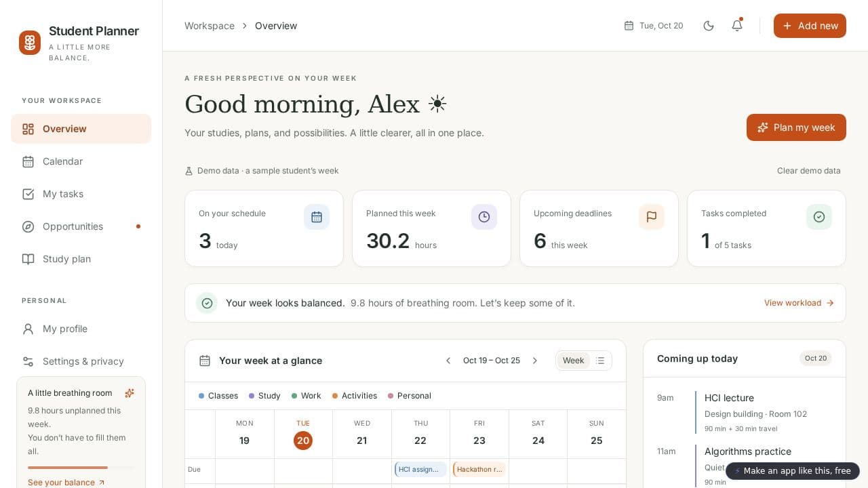This screenshot has height=488, width=868.
Task: Click the 'Plan my week' button
Action: 796,127
